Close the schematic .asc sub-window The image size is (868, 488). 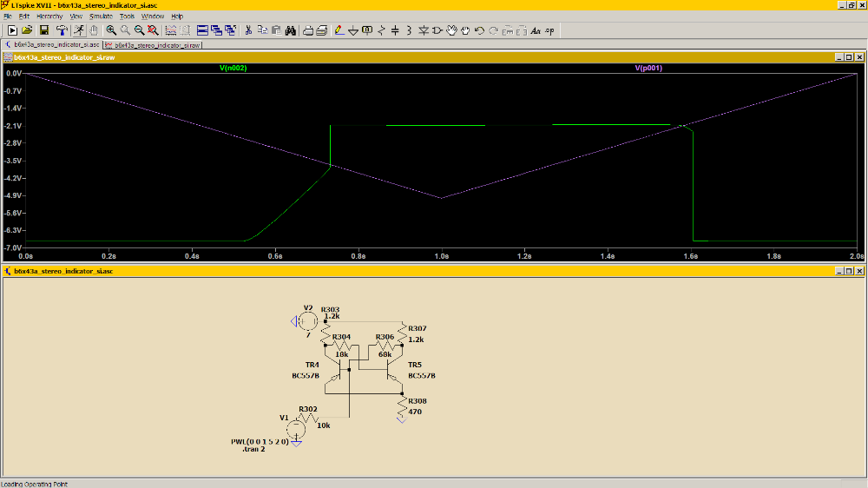859,271
